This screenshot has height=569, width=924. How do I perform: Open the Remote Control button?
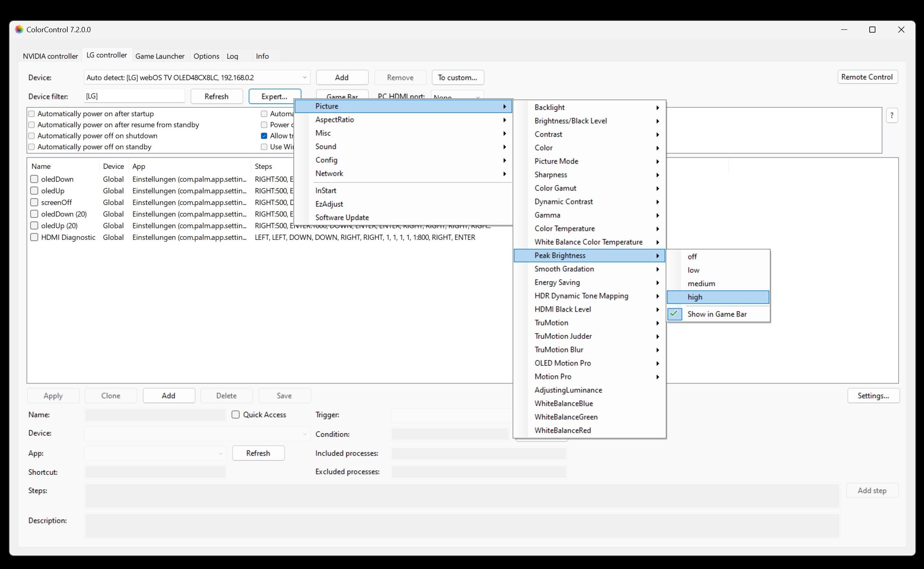pos(867,77)
